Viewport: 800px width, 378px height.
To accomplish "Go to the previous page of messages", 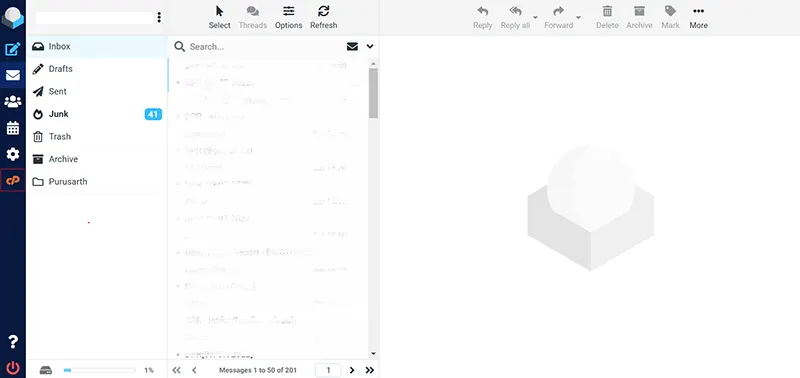I will pyautogui.click(x=194, y=370).
